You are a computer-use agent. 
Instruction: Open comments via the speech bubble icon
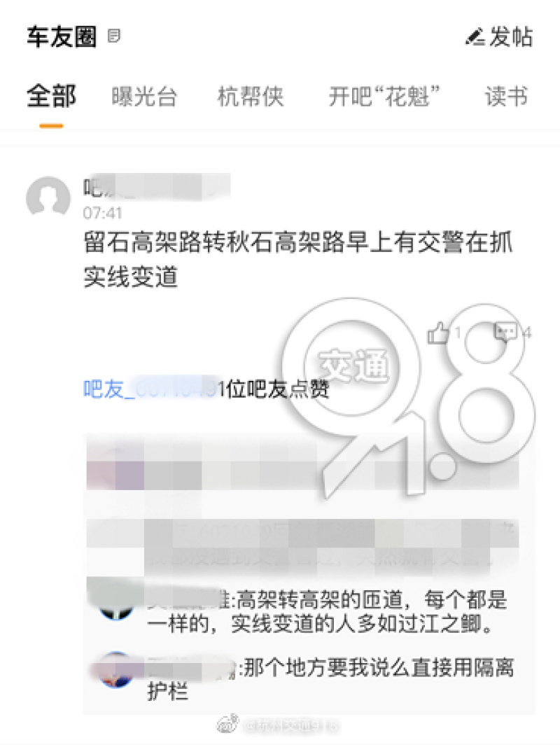[x=505, y=331]
